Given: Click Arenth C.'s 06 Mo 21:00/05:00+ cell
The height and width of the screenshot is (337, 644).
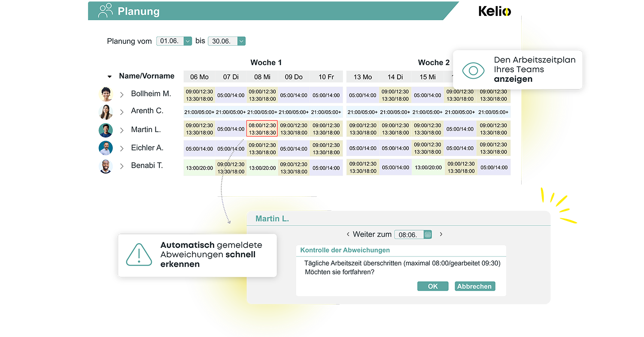Looking at the screenshot, I should [x=199, y=112].
